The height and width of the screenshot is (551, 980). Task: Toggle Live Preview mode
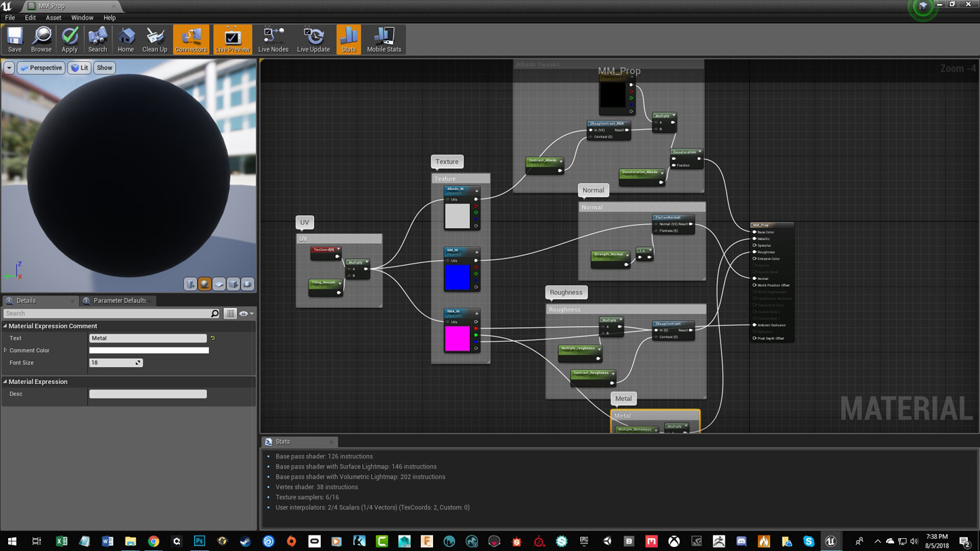[232, 40]
